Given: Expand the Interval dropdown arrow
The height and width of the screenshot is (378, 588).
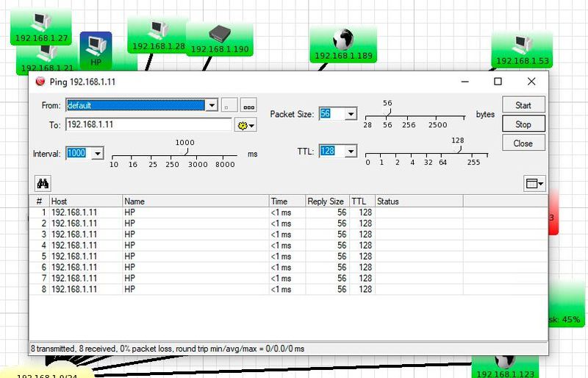Looking at the screenshot, I should click(98, 153).
